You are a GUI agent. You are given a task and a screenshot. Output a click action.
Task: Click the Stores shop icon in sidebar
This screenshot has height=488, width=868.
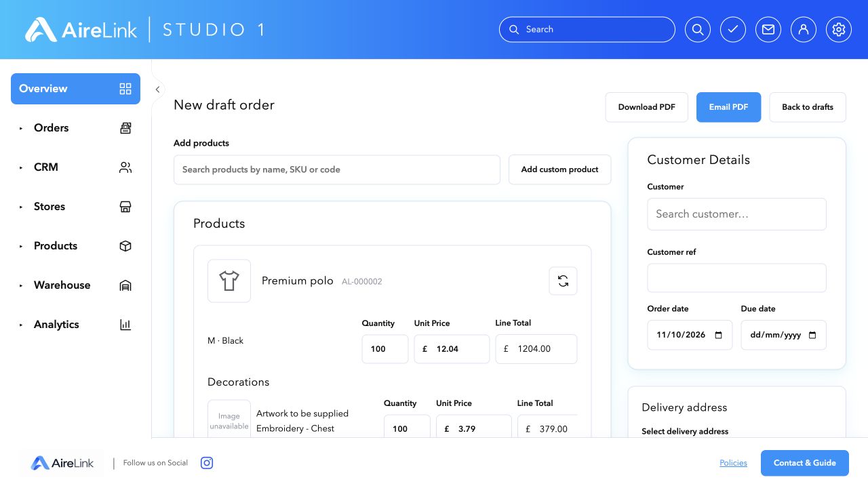click(x=125, y=207)
